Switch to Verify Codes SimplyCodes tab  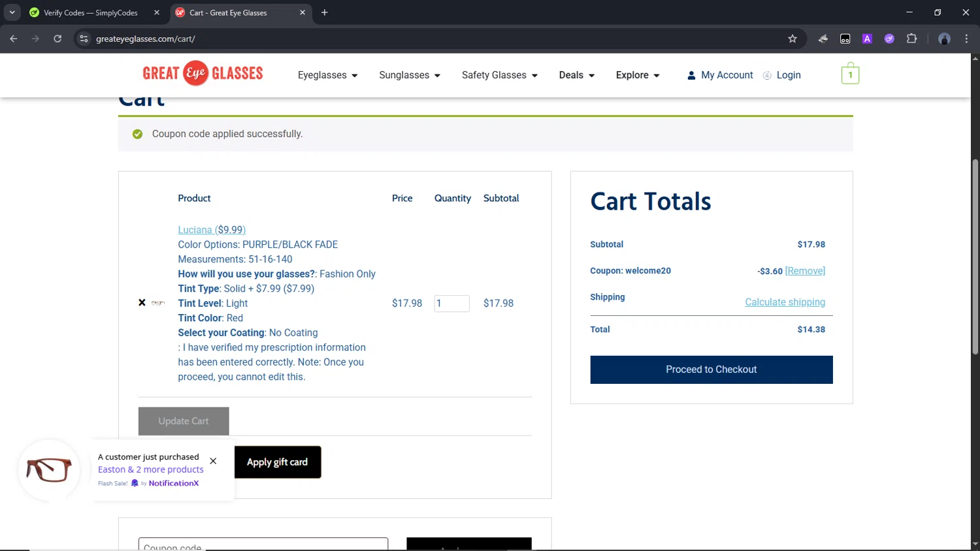tap(90, 12)
